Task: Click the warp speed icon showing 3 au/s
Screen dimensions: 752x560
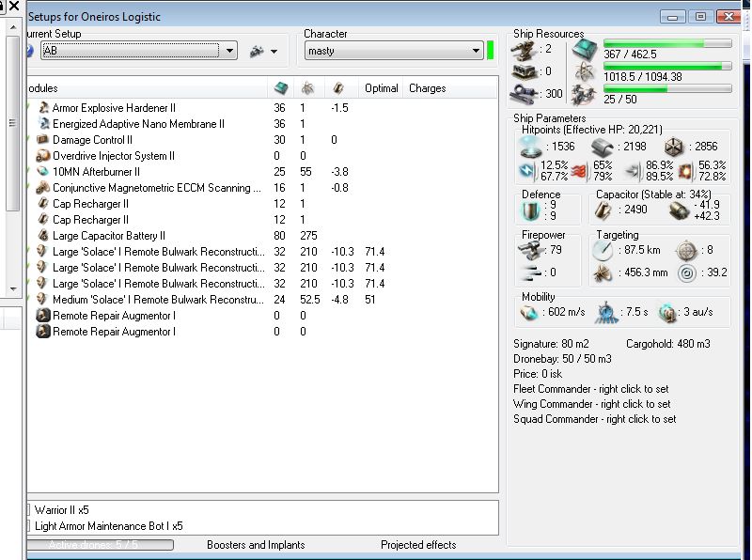Action: pyautogui.click(x=666, y=312)
